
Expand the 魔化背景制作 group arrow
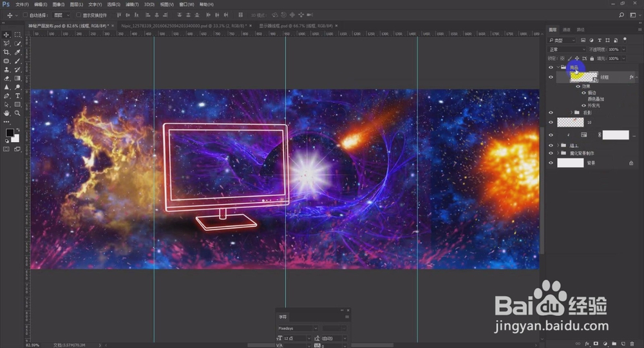pyautogui.click(x=558, y=153)
